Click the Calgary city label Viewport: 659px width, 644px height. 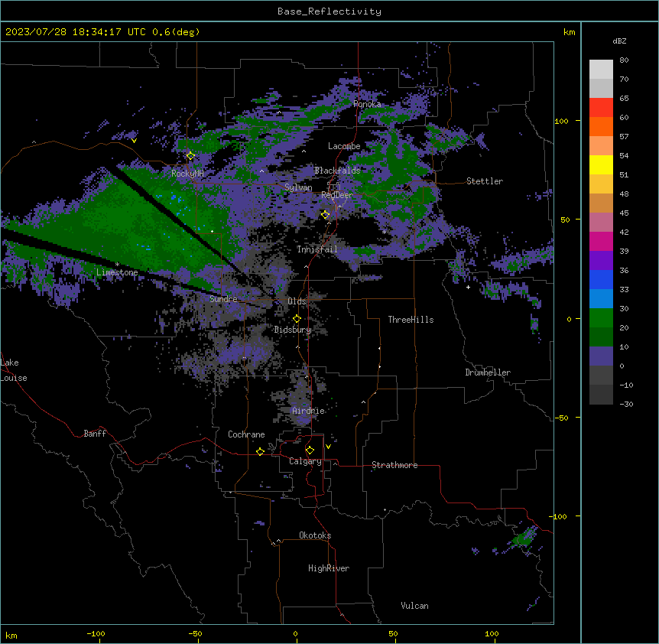coord(305,461)
